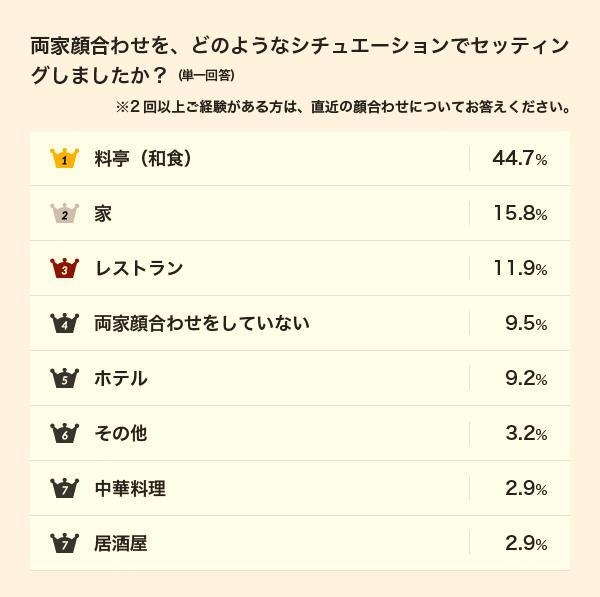This screenshot has height=597, width=600.
Task: Click the 9.5% percentage value
Action: pos(526,323)
